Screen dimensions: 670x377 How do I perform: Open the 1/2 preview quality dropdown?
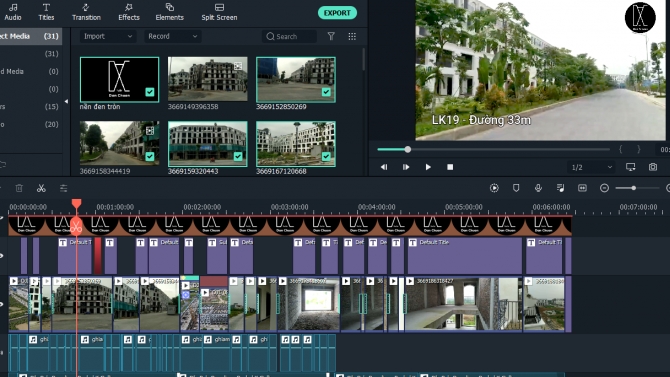click(x=591, y=167)
